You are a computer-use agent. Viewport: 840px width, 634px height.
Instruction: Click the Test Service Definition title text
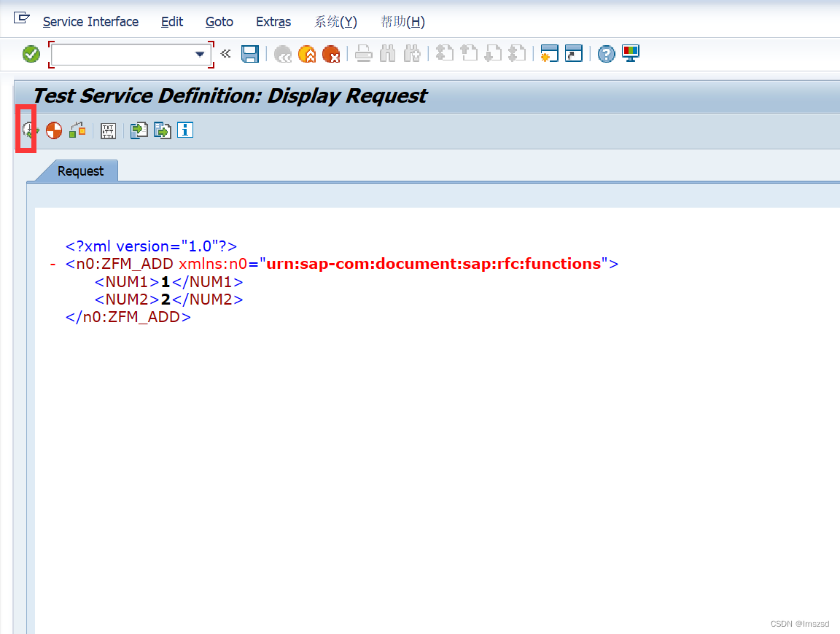[x=230, y=96]
